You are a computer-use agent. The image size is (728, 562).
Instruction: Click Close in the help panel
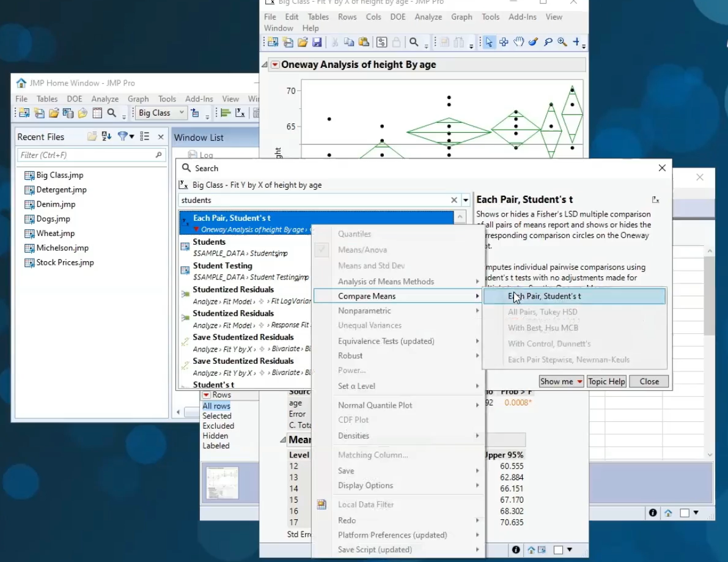(x=649, y=381)
